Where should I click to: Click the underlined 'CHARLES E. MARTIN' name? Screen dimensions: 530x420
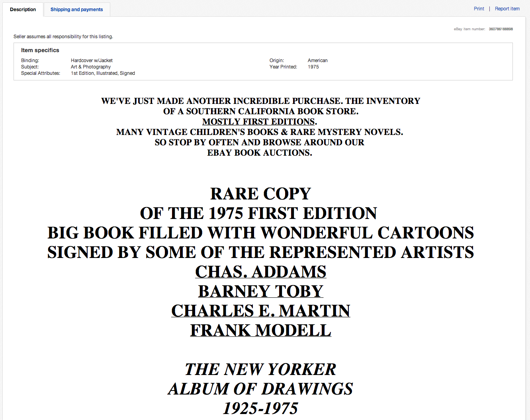point(261,311)
